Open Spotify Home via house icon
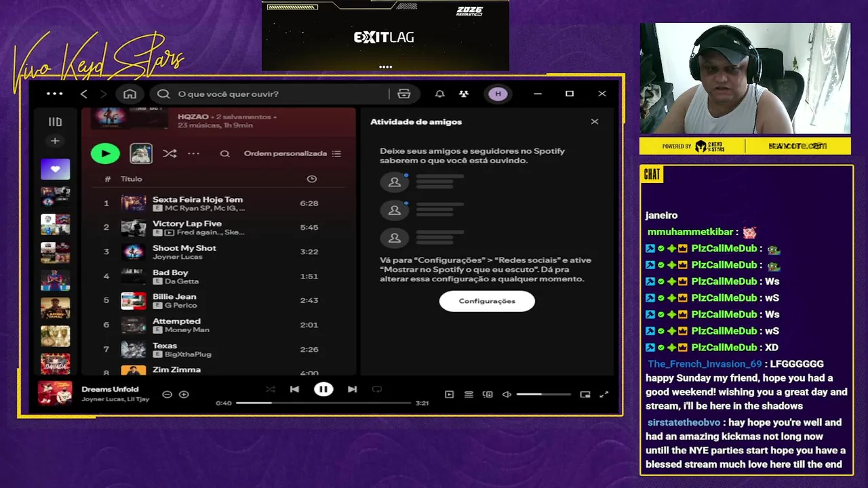868x488 pixels. pyautogui.click(x=130, y=94)
